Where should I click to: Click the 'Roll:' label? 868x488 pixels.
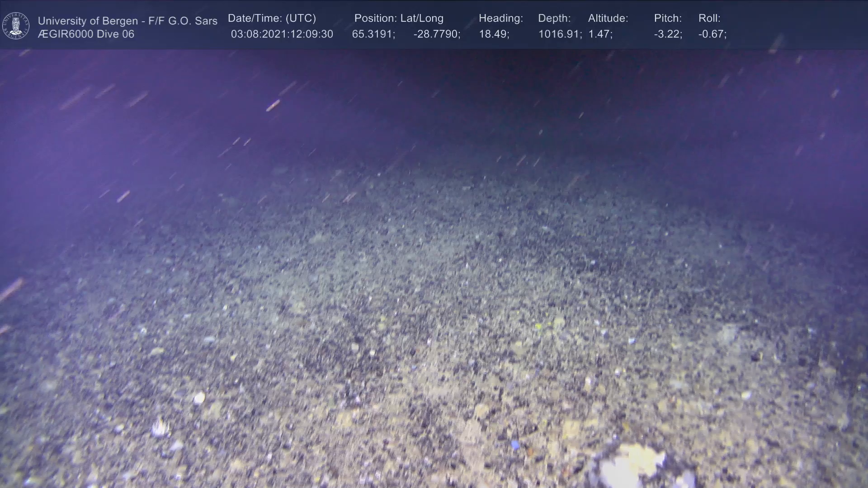(x=709, y=19)
